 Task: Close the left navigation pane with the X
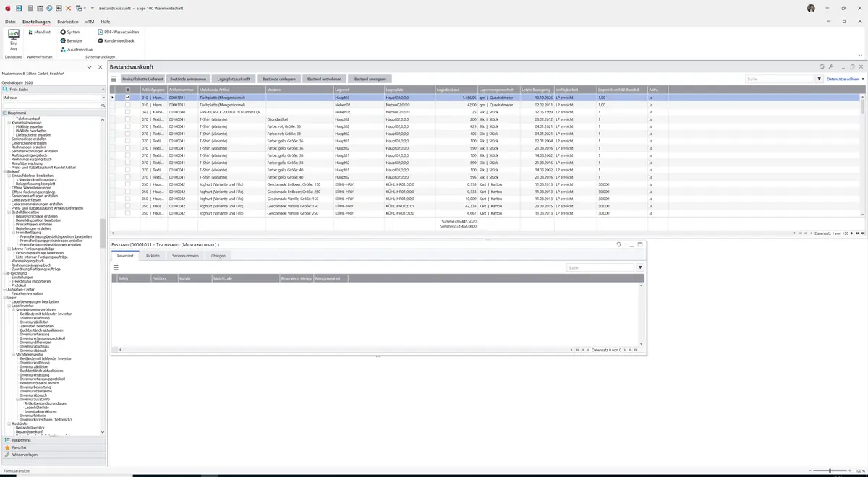101,67
